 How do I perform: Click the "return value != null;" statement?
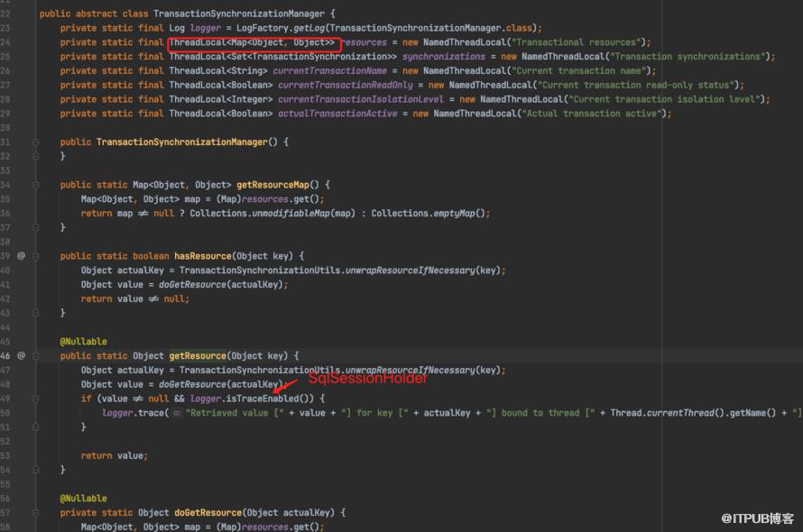[x=135, y=299]
